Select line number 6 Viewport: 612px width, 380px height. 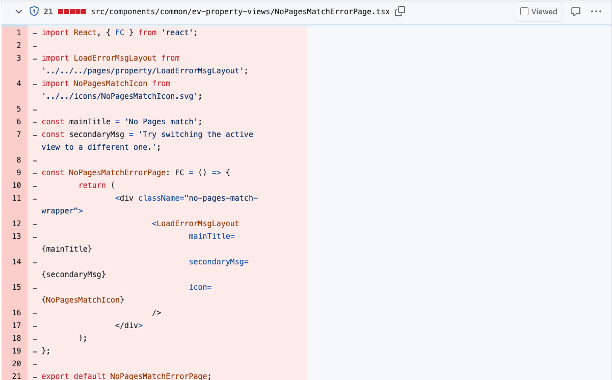(18, 121)
